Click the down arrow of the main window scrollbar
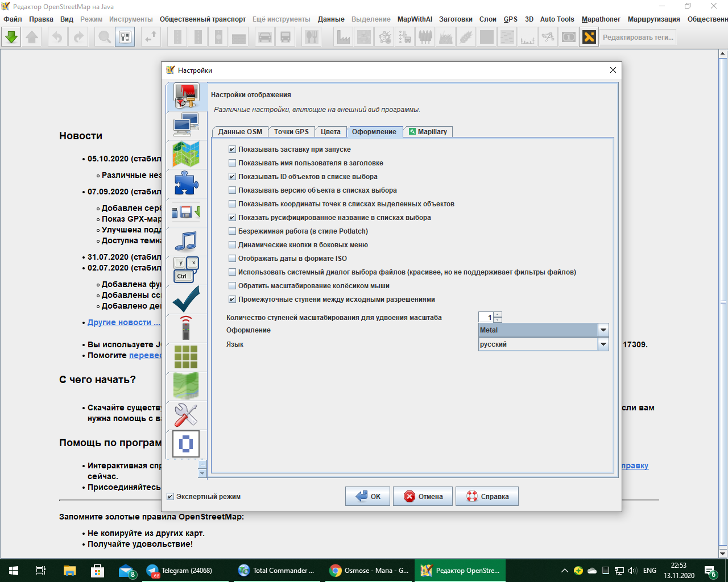The width and height of the screenshot is (728, 582). [x=723, y=553]
